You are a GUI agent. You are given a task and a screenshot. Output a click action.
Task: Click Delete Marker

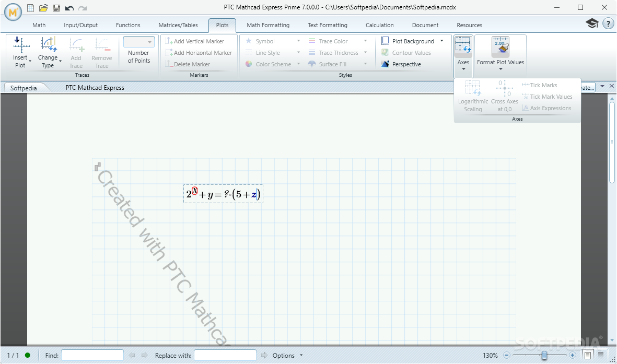[x=188, y=64]
